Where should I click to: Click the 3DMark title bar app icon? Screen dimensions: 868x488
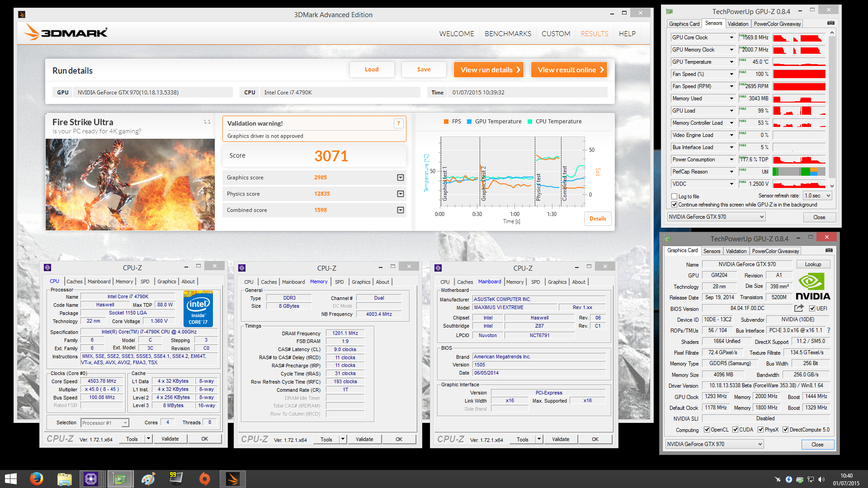[22, 14]
